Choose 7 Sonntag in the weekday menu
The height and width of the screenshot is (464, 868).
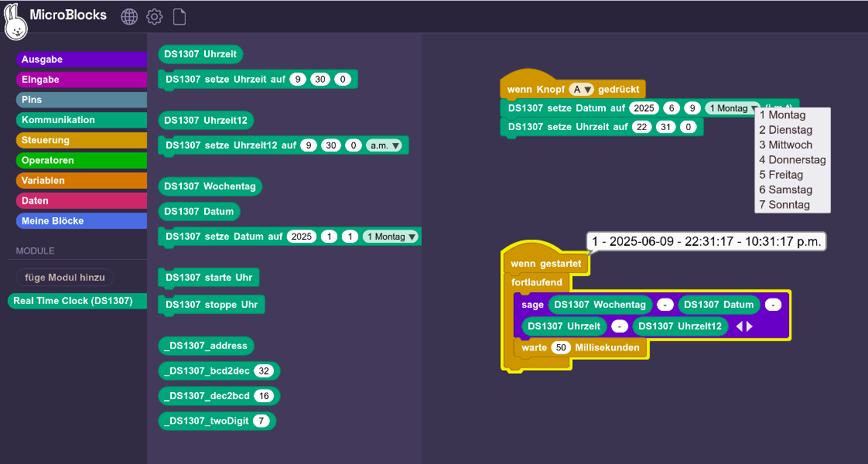click(x=792, y=205)
